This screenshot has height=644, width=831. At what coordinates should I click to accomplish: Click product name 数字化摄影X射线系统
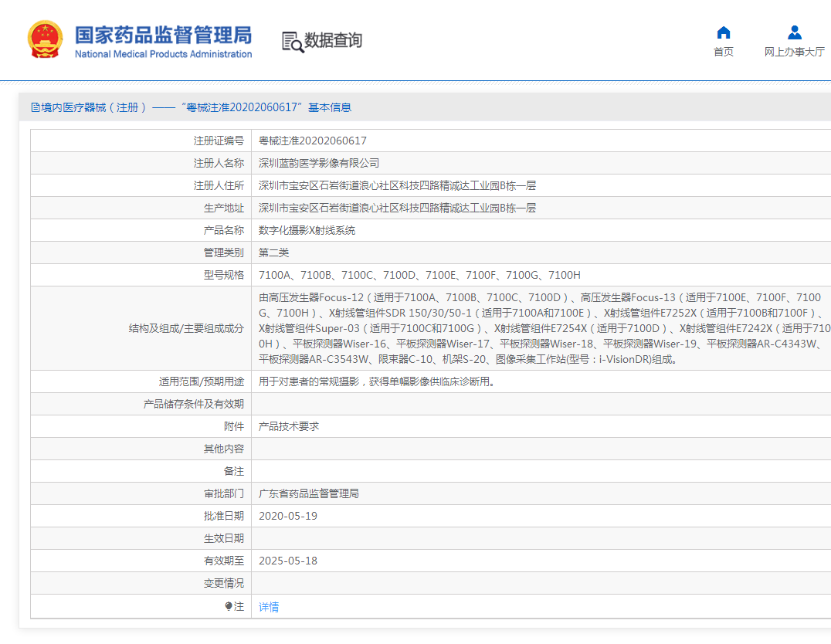click(307, 231)
